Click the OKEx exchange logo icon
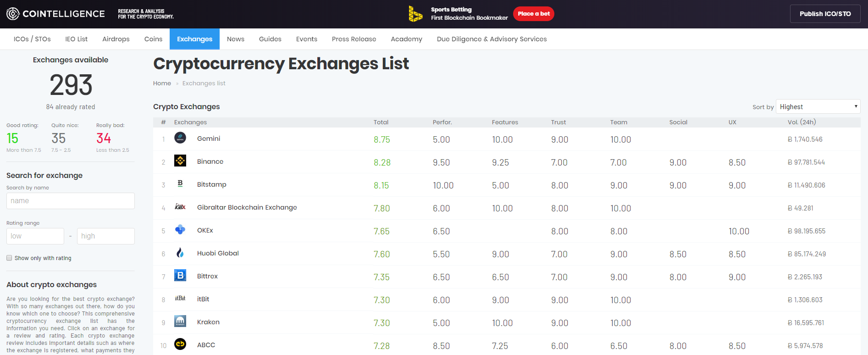 click(x=180, y=229)
